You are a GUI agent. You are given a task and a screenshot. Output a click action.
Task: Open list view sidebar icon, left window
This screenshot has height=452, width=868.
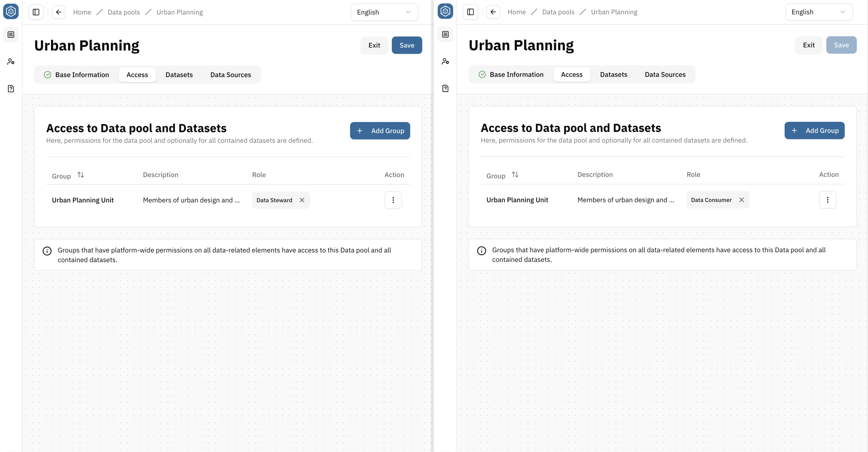tap(11, 35)
